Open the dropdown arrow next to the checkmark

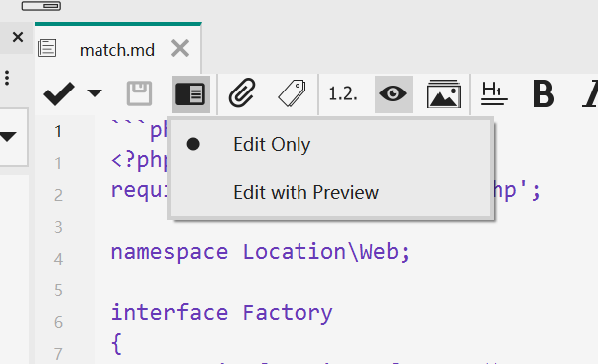(x=95, y=93)
